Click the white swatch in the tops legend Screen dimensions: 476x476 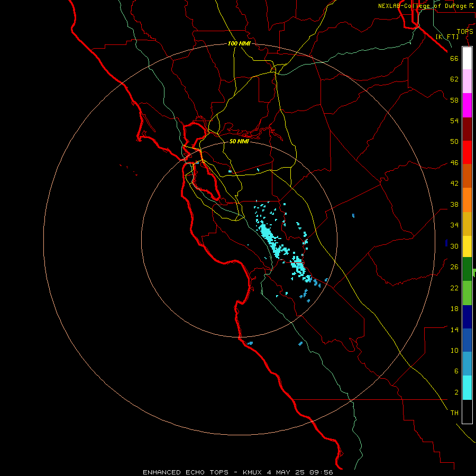pos(467,58)
